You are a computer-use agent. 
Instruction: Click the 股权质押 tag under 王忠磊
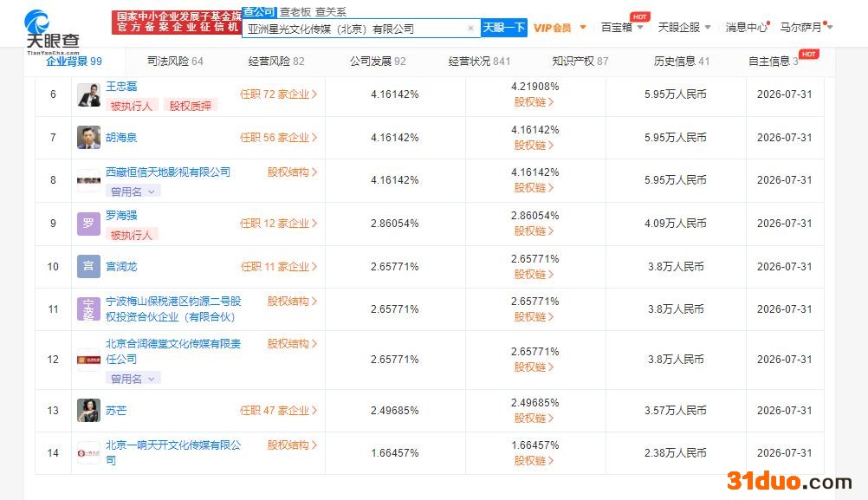tap(190, 106)
